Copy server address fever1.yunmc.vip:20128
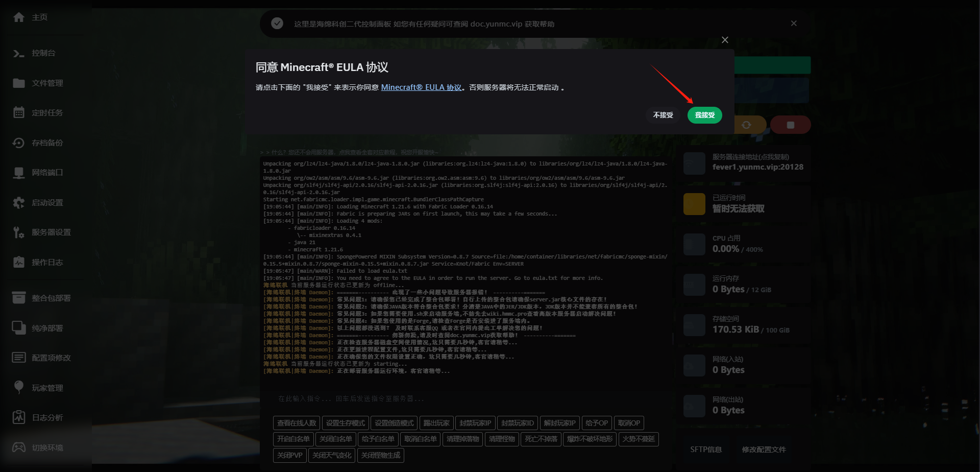The image size is (980, 472). [757, 167]
